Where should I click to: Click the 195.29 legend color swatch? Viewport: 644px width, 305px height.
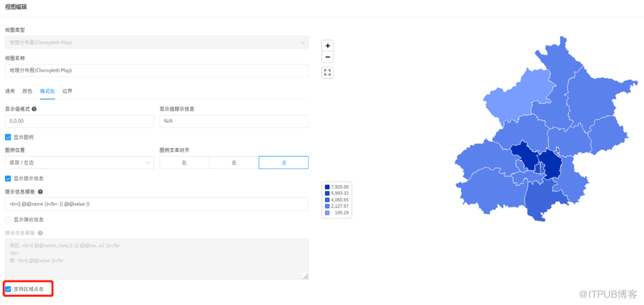[x=327, y=212]
